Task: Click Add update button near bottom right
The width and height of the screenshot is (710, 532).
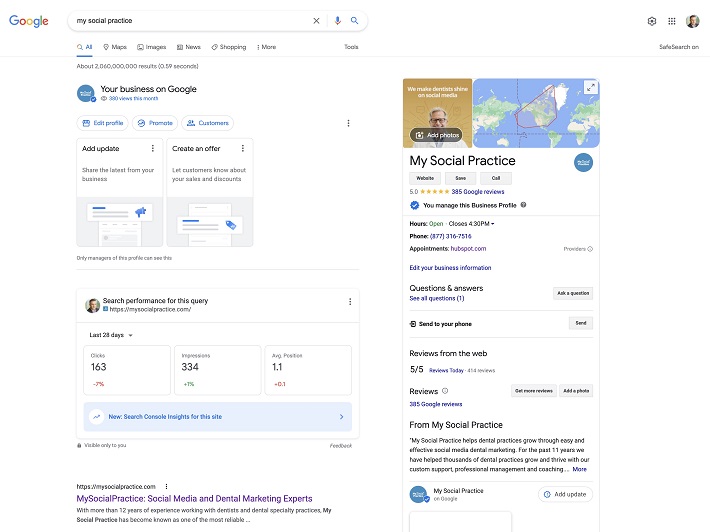Action: point(566,494)
